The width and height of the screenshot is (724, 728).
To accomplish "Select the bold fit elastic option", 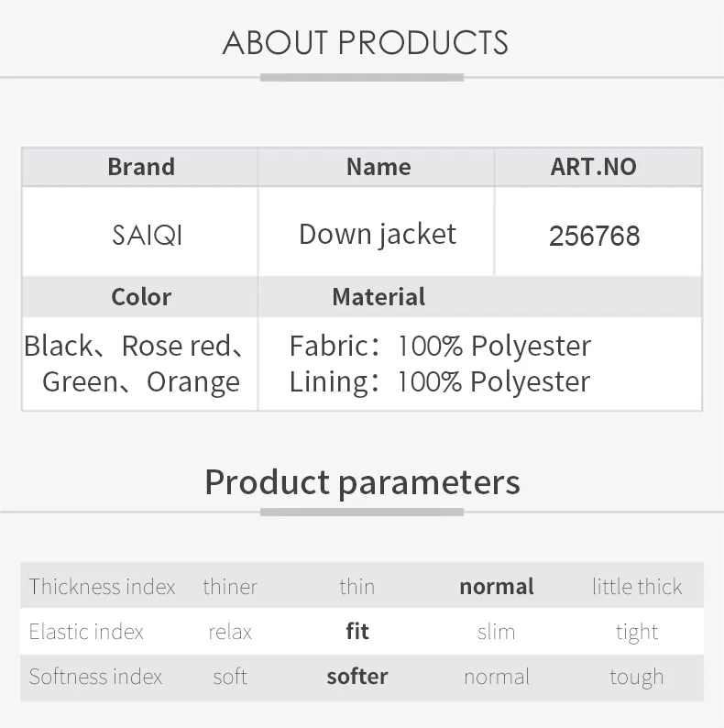I will (357, 632).
